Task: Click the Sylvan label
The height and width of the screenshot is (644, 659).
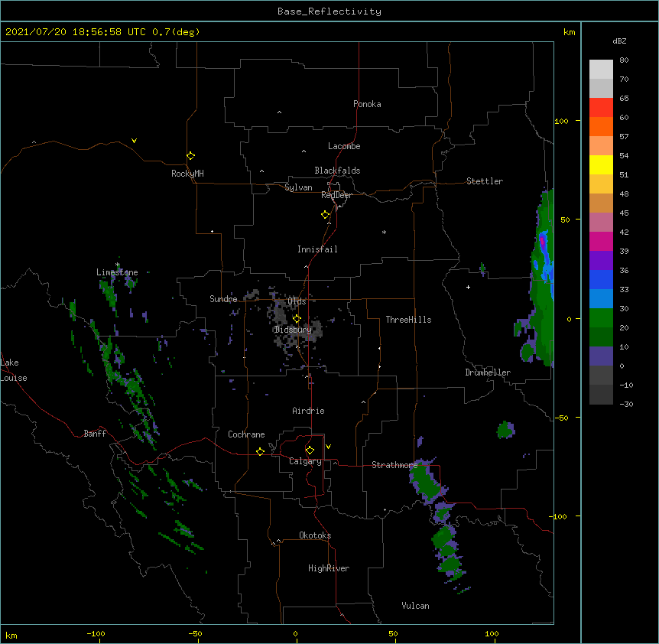Action: tap(298, 187)
